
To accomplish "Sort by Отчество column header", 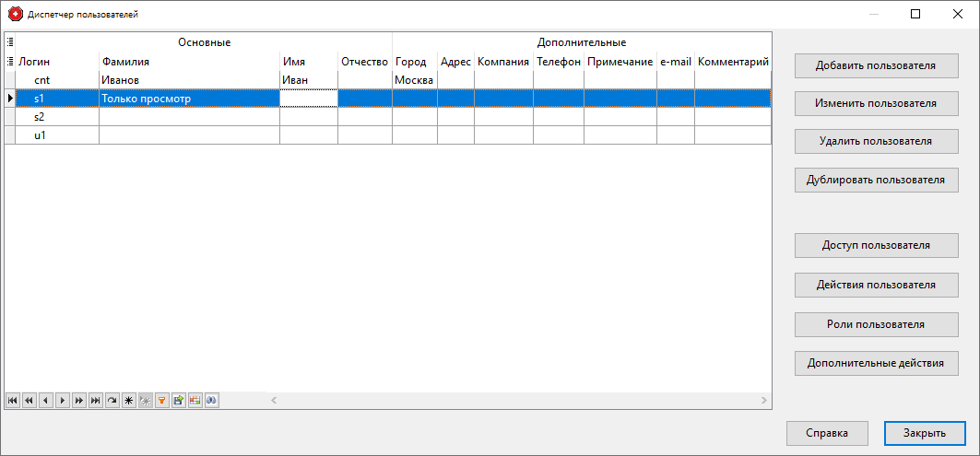I will (x=365, y=61).
